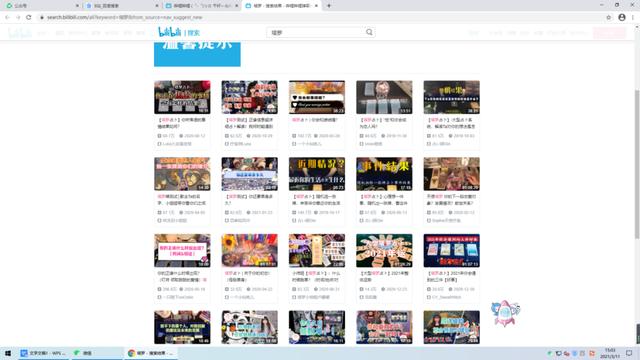Click the blue reminder banner

[197, 53]
